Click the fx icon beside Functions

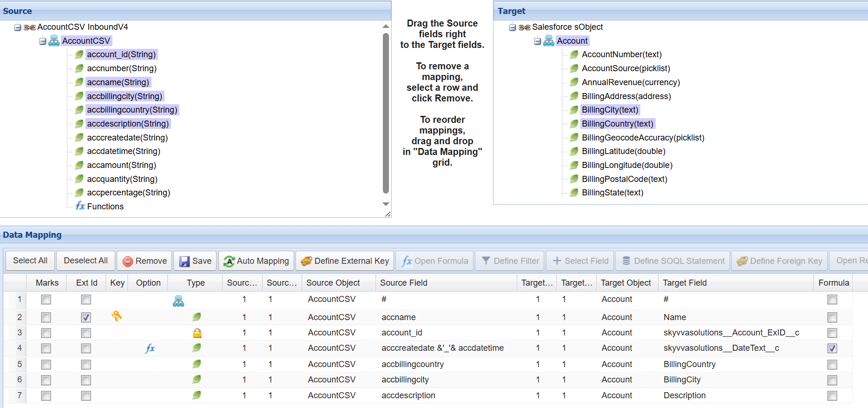pos(80,206)
